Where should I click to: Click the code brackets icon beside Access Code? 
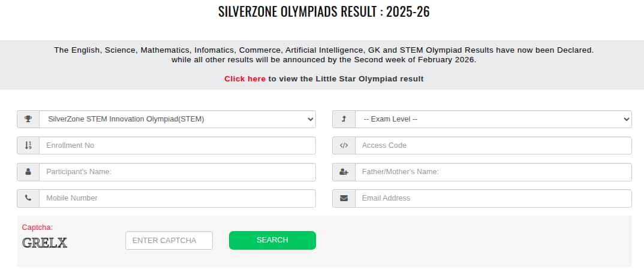[x=344, y=145]
